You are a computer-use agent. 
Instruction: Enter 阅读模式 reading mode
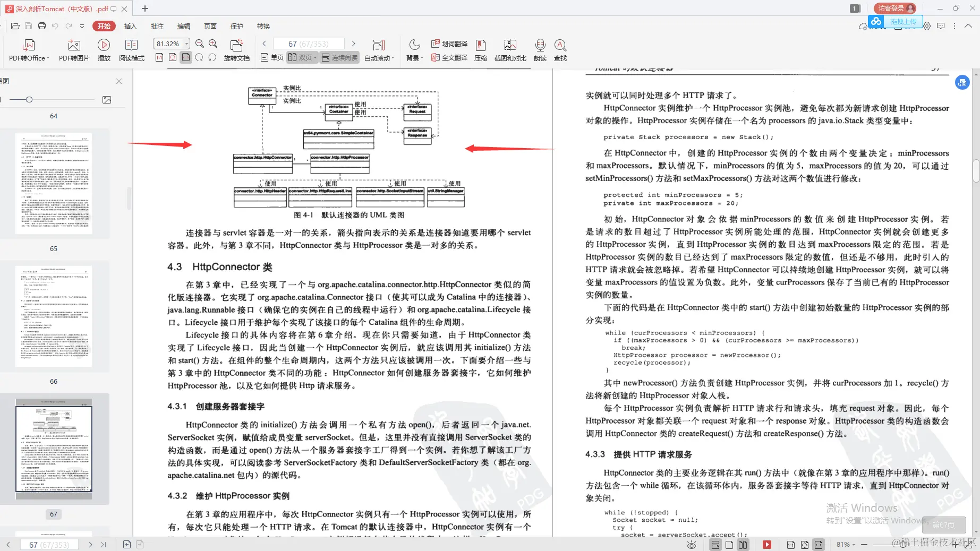tap(131, 49)
